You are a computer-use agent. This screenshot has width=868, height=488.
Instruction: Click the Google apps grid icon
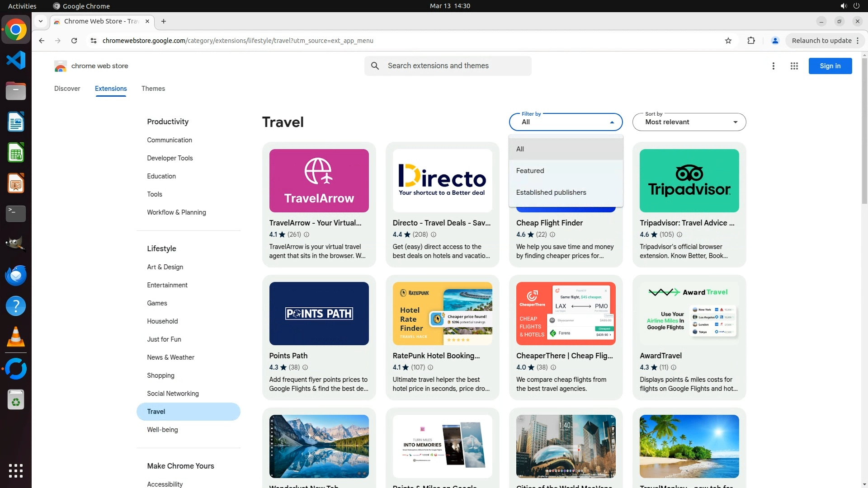coord(794,66)
